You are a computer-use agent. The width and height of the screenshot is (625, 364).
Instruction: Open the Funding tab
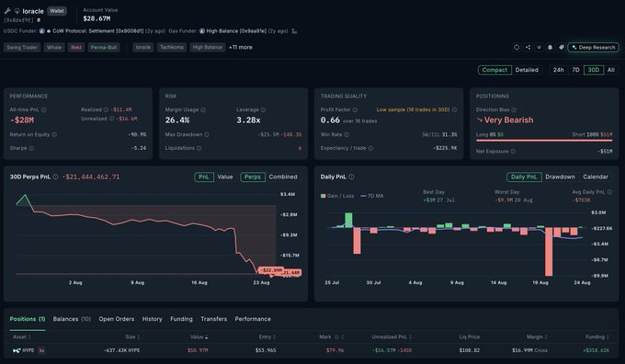pos(181,319)
